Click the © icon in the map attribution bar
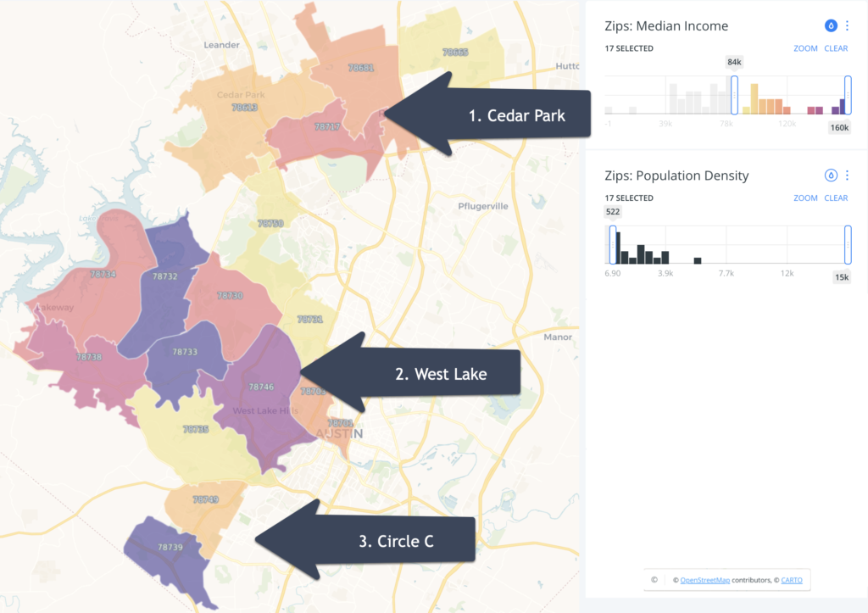The image size is (868, 613). (653, 580)
